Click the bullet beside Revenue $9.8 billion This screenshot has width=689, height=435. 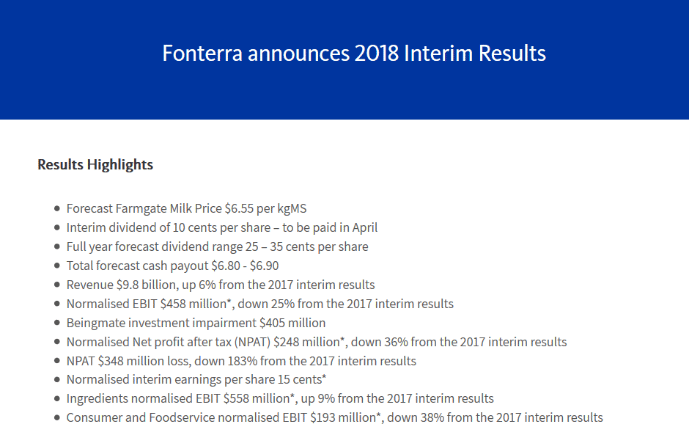[56, 286]
